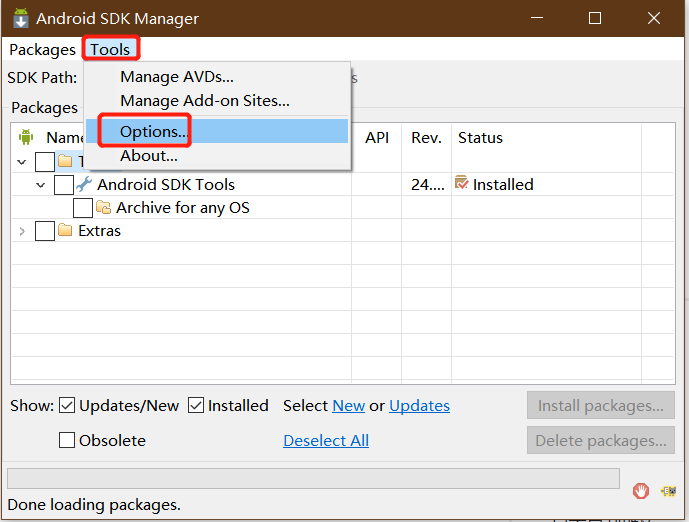Click the red stop-hand icon

click(x=641, y=491)
